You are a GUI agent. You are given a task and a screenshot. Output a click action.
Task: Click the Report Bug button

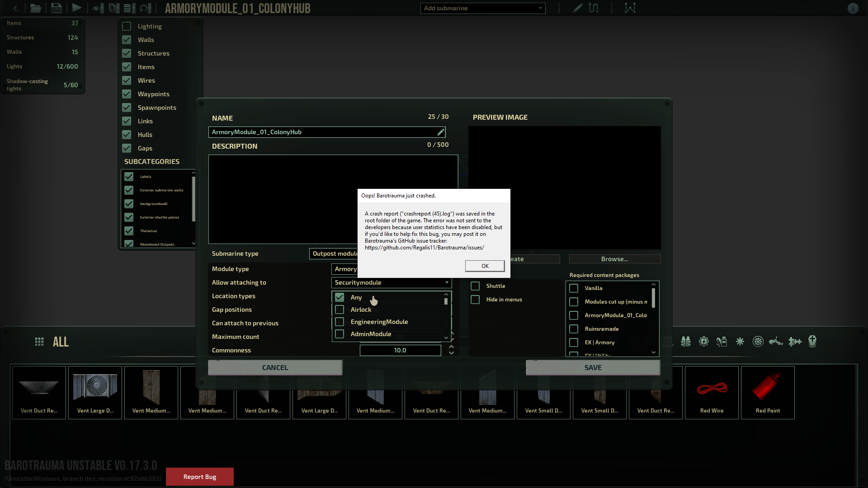200,477
